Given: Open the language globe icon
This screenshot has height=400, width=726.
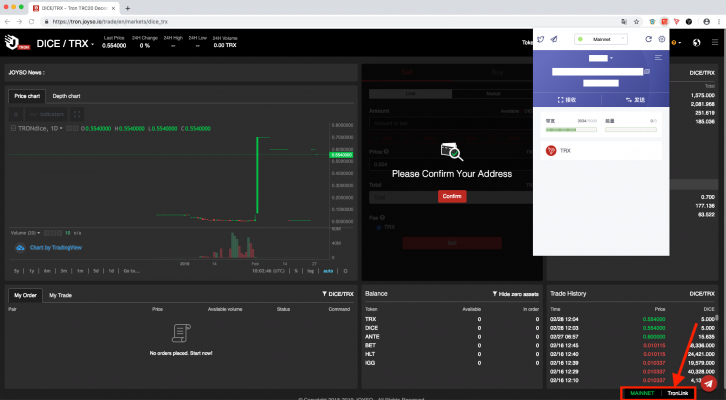Looking at the screenshot, I should pyautogui.click(x=696, y=43).
